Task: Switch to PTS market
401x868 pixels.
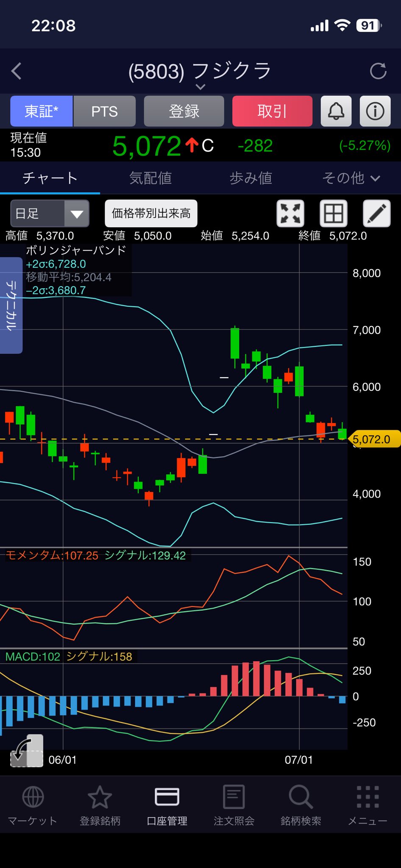Action: (105, 111)
